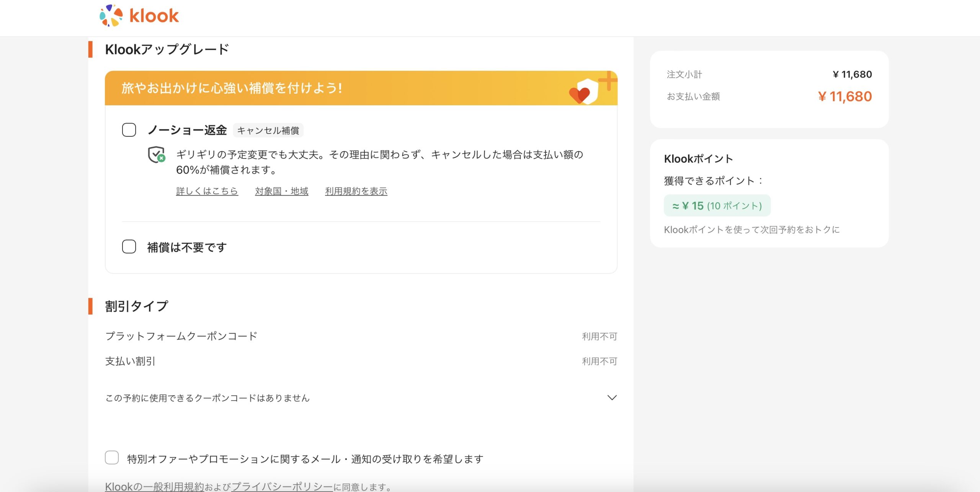This screenshot has height=492, width=980.
Task: Click the ≈ ¥ 15 points badge
Action: (717, 206)
